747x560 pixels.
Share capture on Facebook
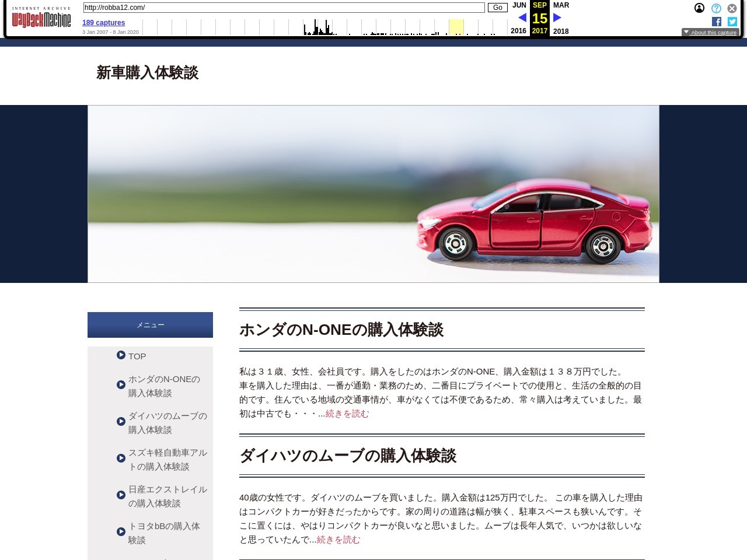717,22
